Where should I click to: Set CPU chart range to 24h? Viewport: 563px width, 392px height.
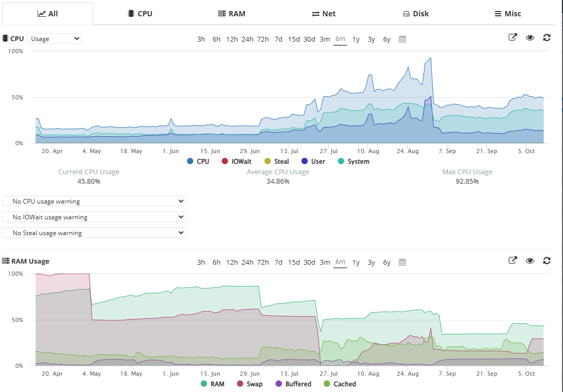248,39
